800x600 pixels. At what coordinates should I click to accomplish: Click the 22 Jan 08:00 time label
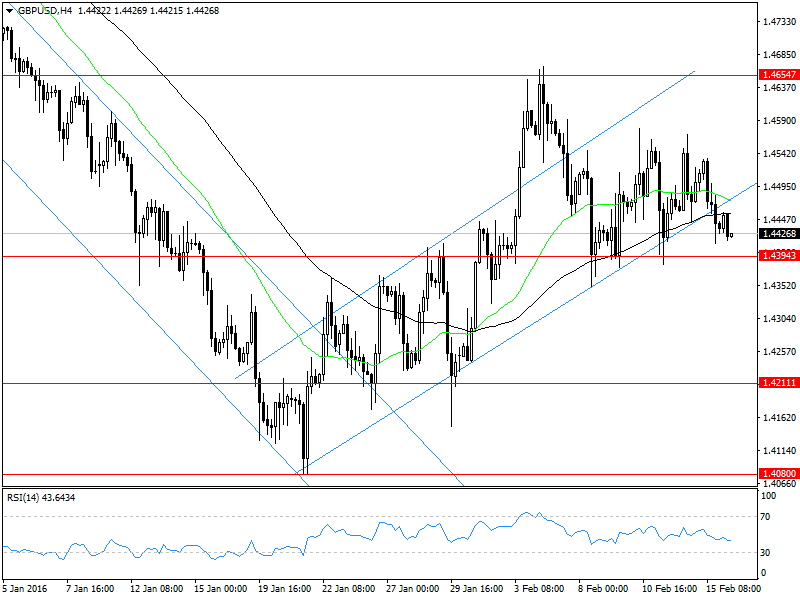349,589
